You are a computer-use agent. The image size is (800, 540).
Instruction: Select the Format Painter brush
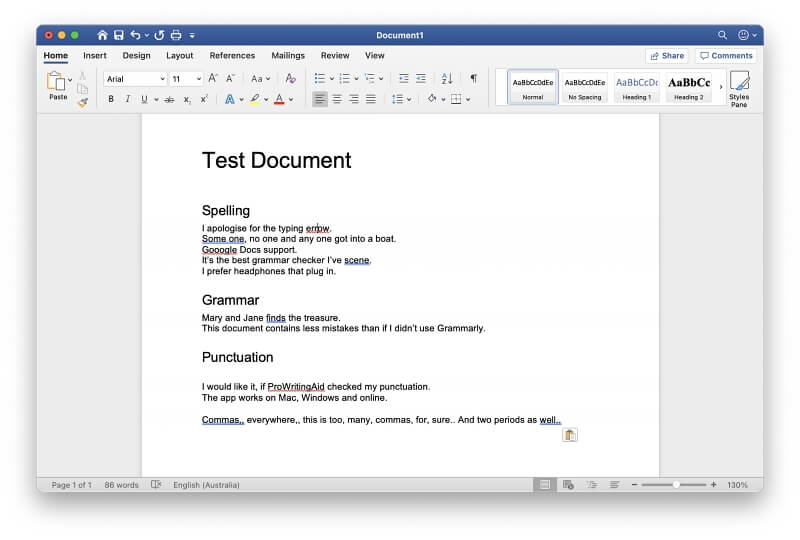point(82,102)
